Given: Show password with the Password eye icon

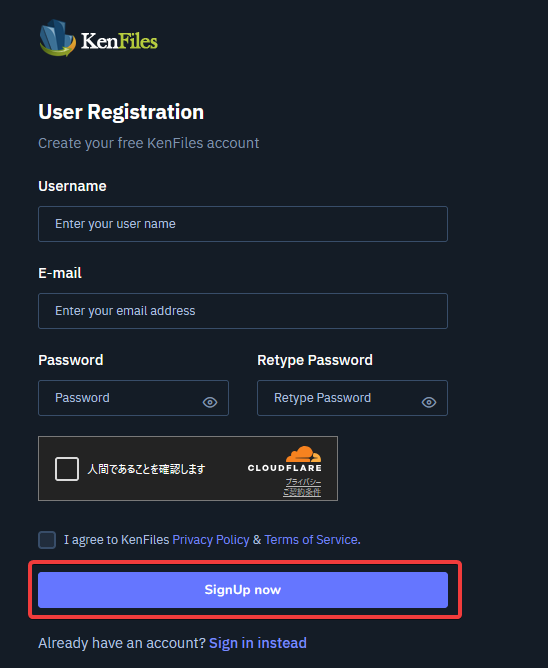Looking at the screenshot, I should coord(210,402).
